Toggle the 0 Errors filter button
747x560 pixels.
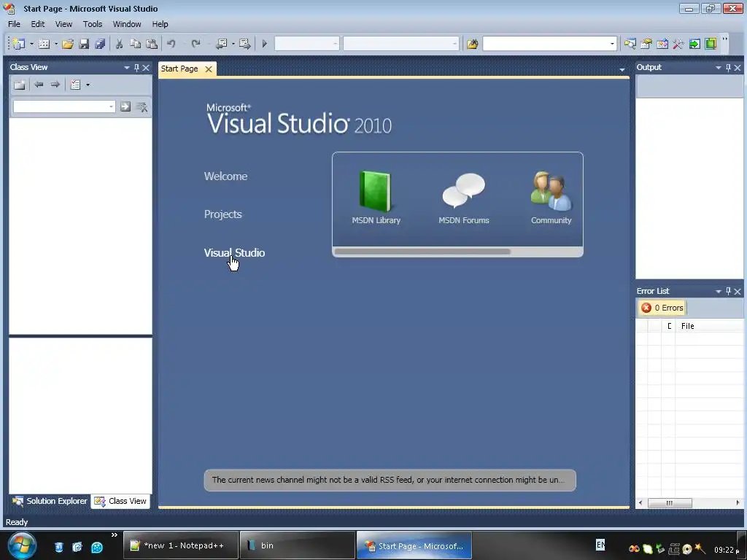(662, 308)
